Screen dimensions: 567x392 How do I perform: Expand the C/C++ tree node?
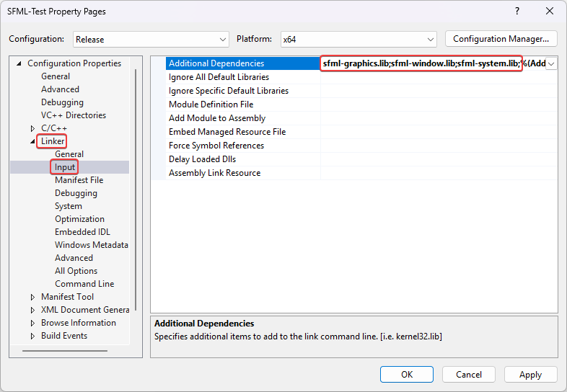click(x=32, y=128)
